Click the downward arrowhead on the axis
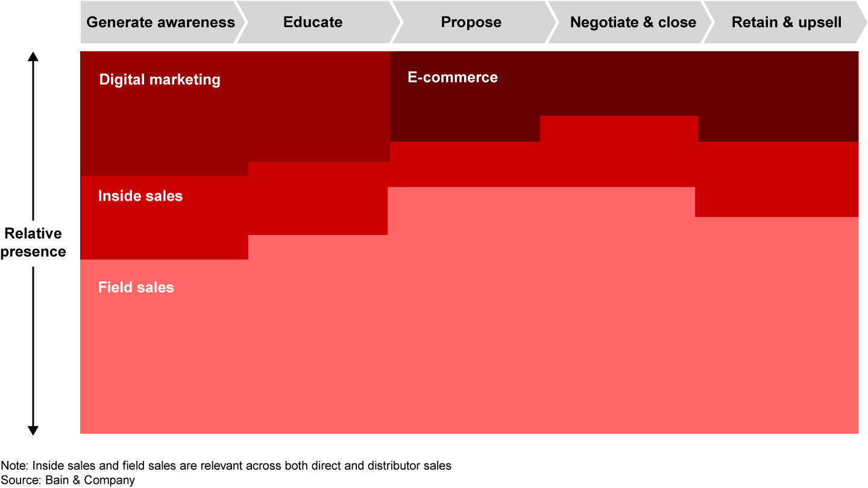868x488 pixels. [x=33, y=429]
